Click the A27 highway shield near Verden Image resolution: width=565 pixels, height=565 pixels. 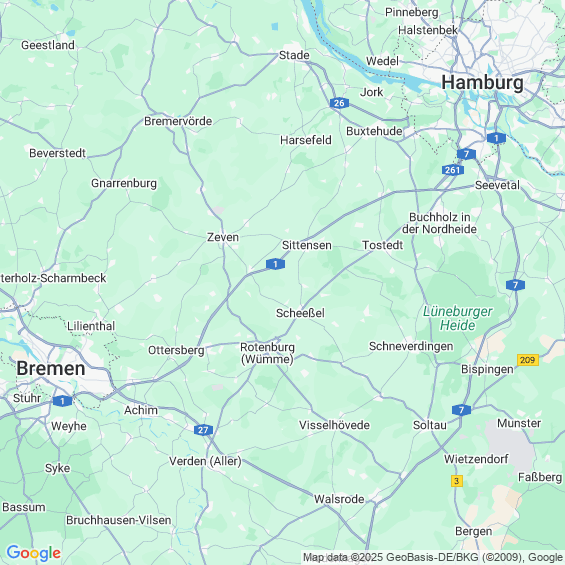[203, 430]
